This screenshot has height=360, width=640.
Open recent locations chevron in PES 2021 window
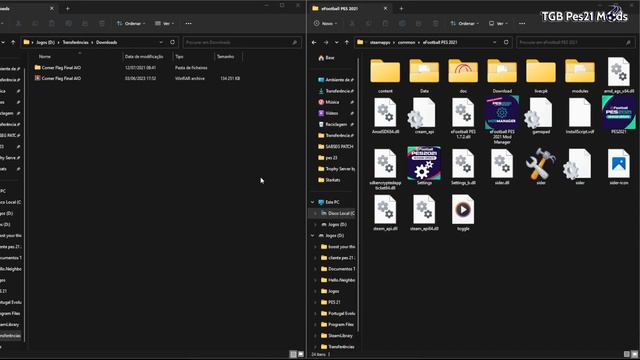(336, 42)
